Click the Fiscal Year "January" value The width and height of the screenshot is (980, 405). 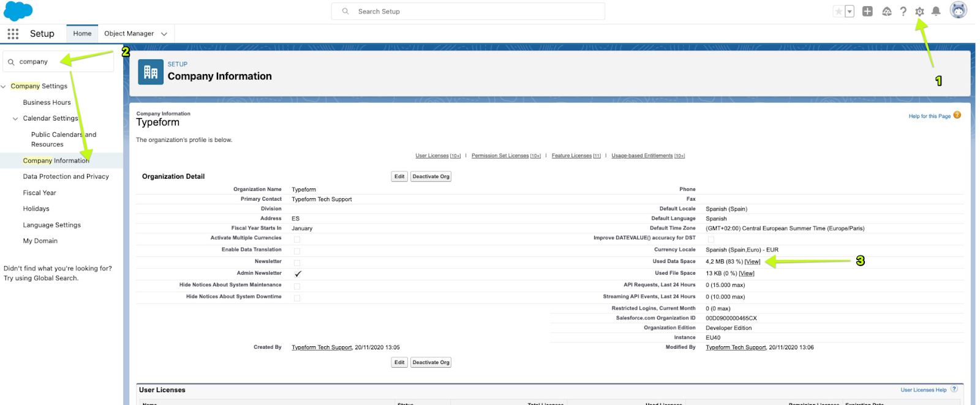(302, 229)
